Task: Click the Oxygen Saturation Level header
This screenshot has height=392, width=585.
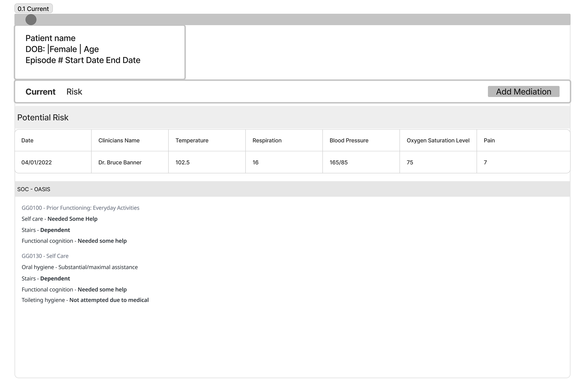Action: (438, 140)
